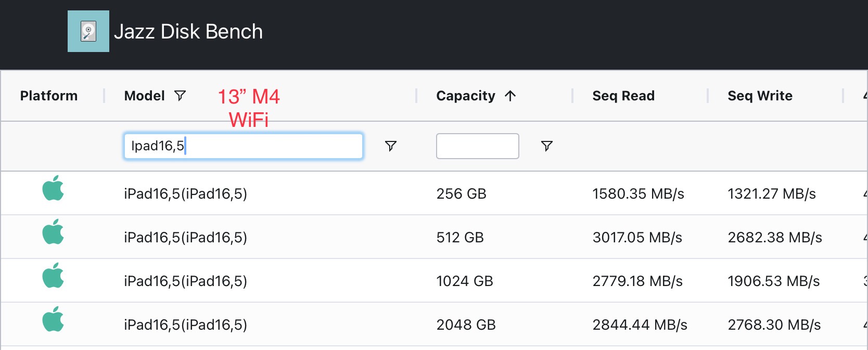The height and width of the screenshot is (350, 868).
Task: Select the 256 GB iPad16,5 model cell
Action: pyautogui.click(x=185, y=193)
